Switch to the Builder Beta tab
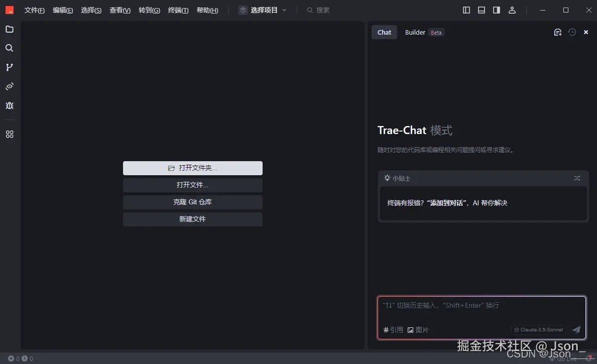Screen dimensions: 597x364 tap(424, 32)
